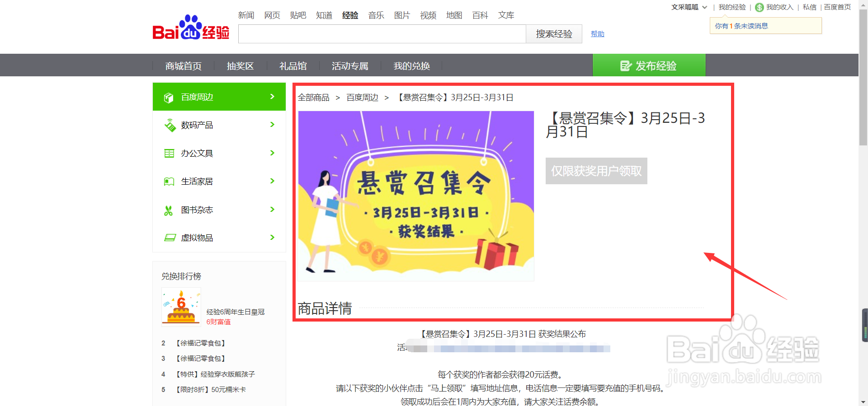Open the 视频 top navigation link

click(x=428, y=15)
